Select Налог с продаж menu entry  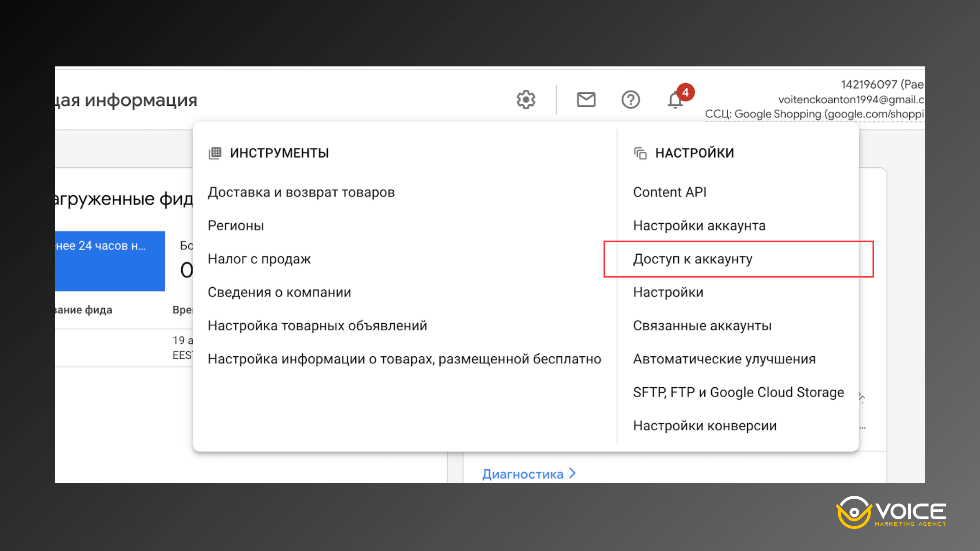pos(259,258)
